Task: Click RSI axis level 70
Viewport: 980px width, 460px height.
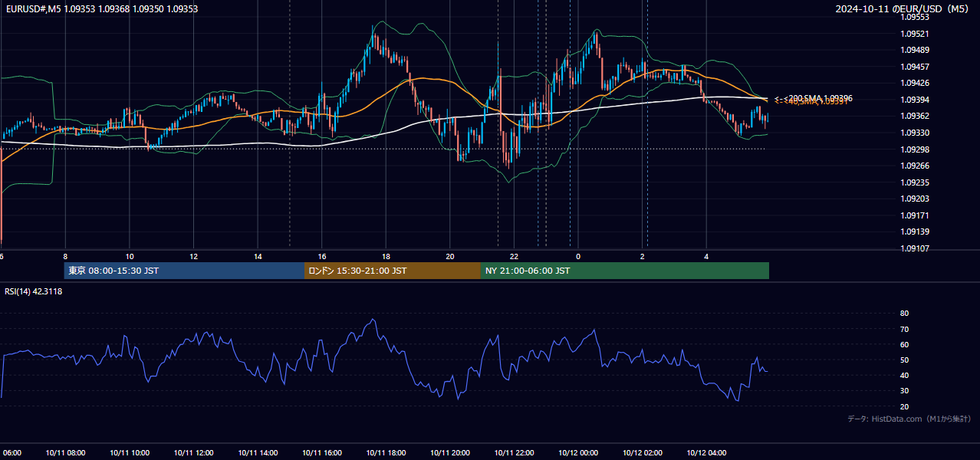Action: tap(904, 329)
